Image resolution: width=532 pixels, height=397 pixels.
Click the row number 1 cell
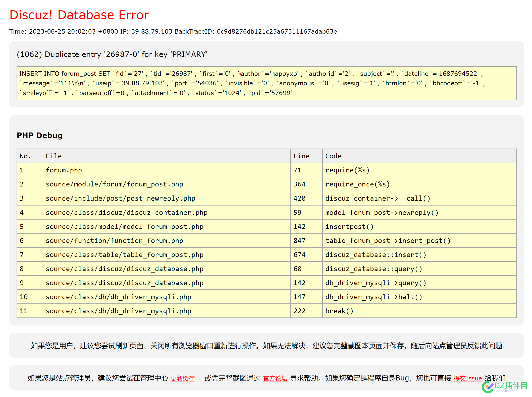coord(30,170)
